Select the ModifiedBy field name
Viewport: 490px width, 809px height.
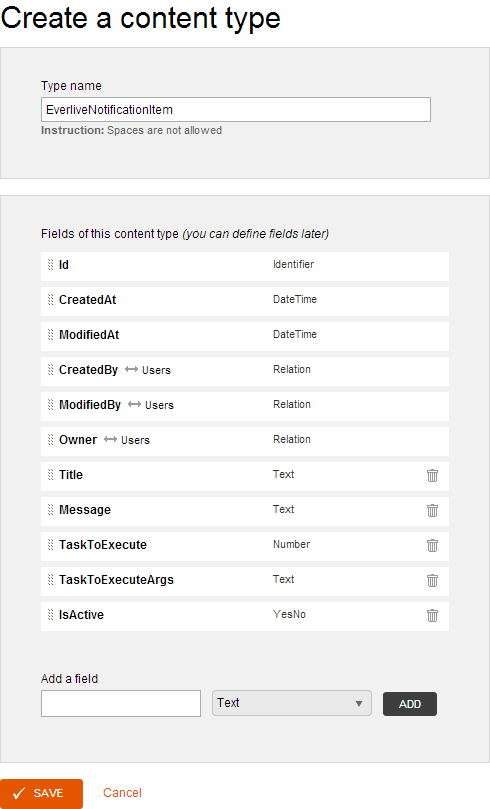click(x=90, y=405)
